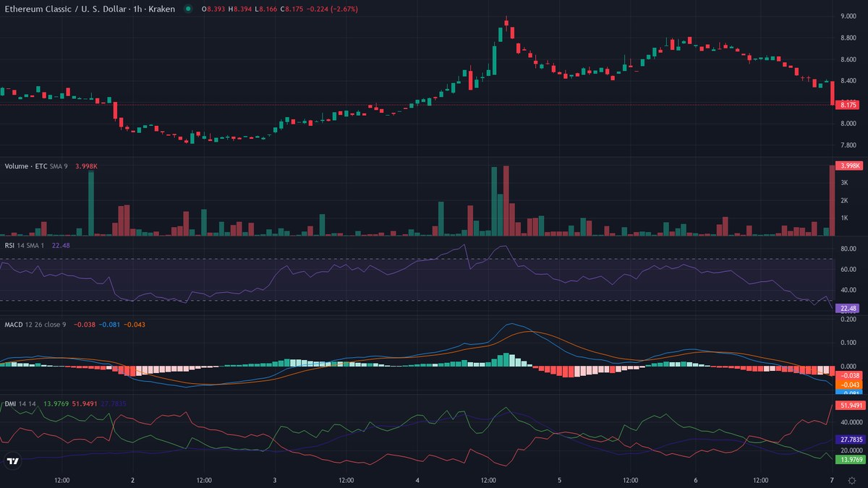Click date label 7 on time axis

coord(832,480)
